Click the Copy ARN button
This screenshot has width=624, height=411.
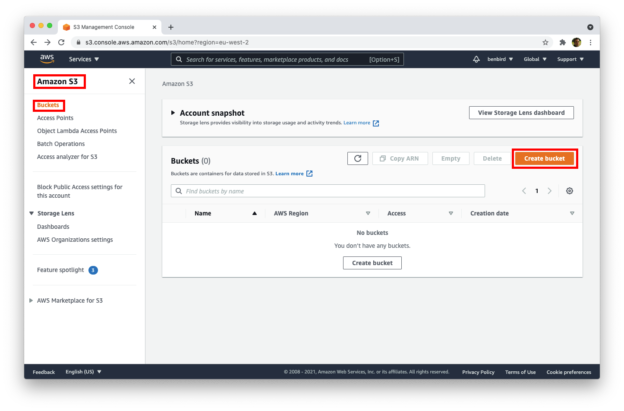tap(400, 158)
